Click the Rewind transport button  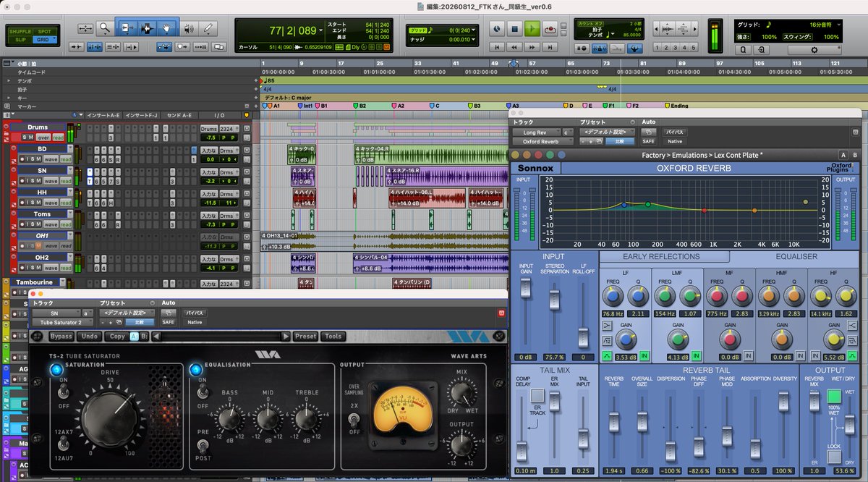click(514, 48)
